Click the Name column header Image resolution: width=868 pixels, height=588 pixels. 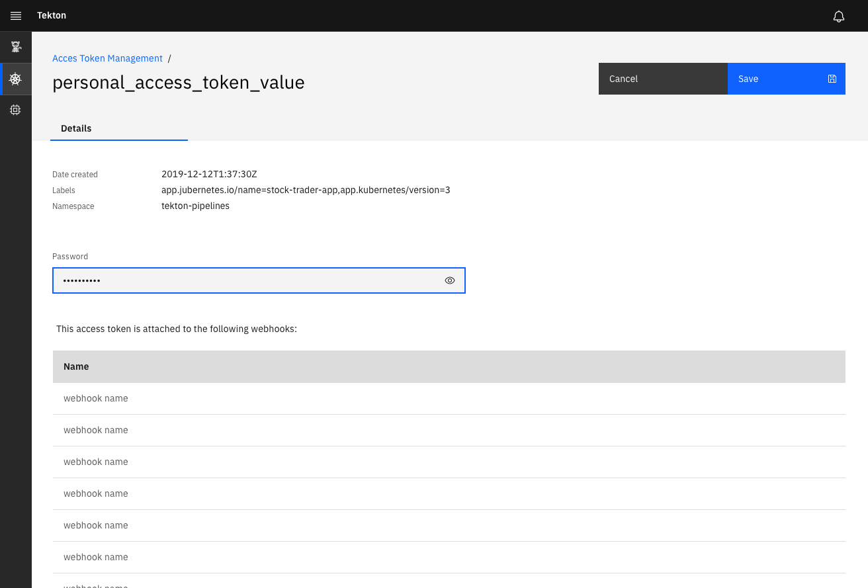click(75, 366)
